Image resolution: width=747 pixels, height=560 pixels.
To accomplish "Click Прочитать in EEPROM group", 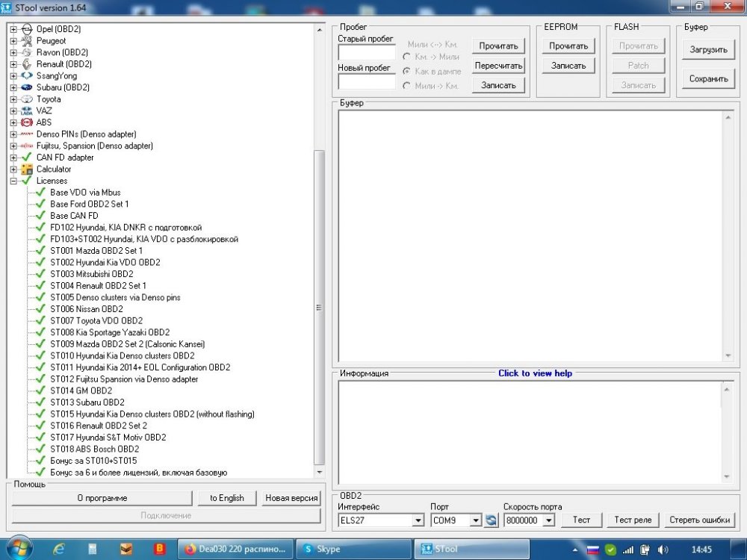I will tap(568, 46).
